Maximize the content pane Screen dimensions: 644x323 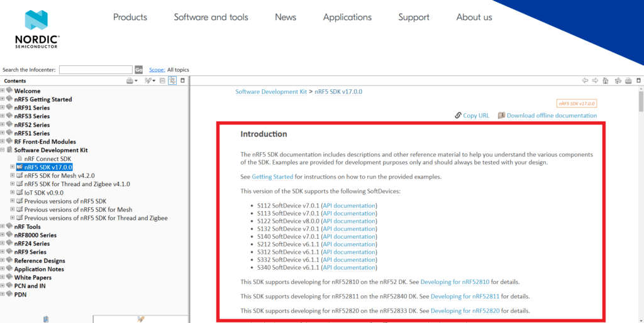click(638, 81)
